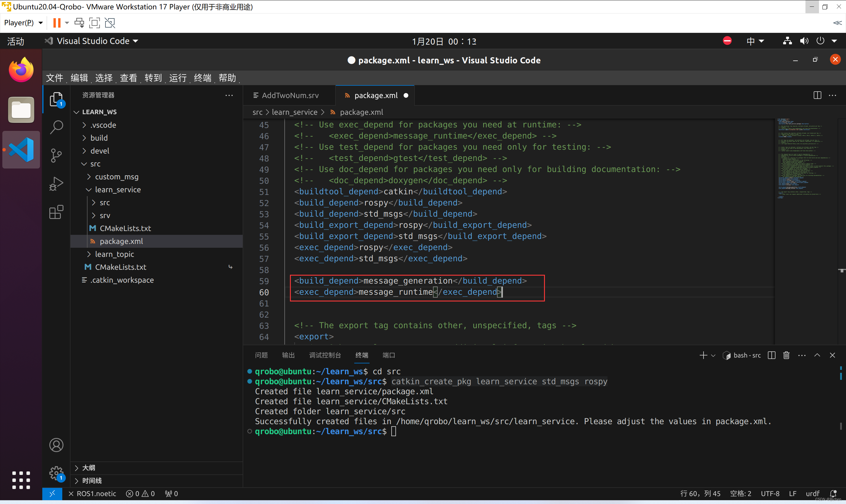The width and height of the screenshot is (846, 504).
Task: Pause the virtual machine in VMware toolbar
Action: click(x=57, y=23)
